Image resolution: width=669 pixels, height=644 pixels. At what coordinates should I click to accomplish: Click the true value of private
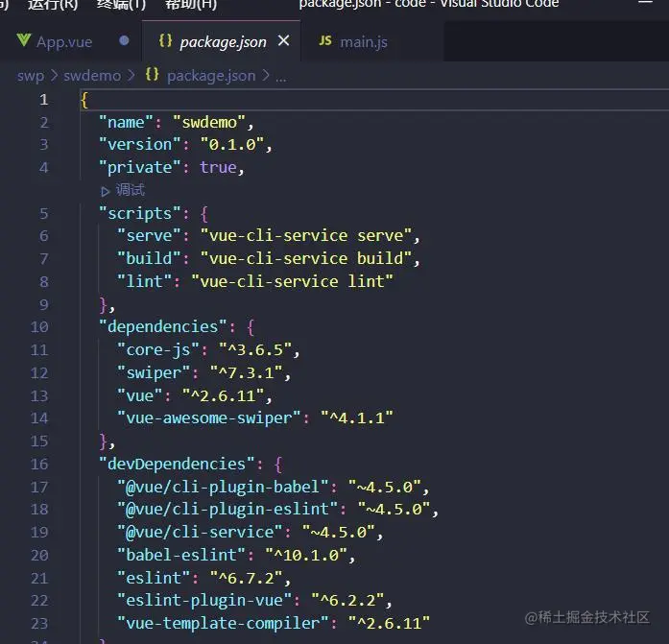[x=219, y=168]
